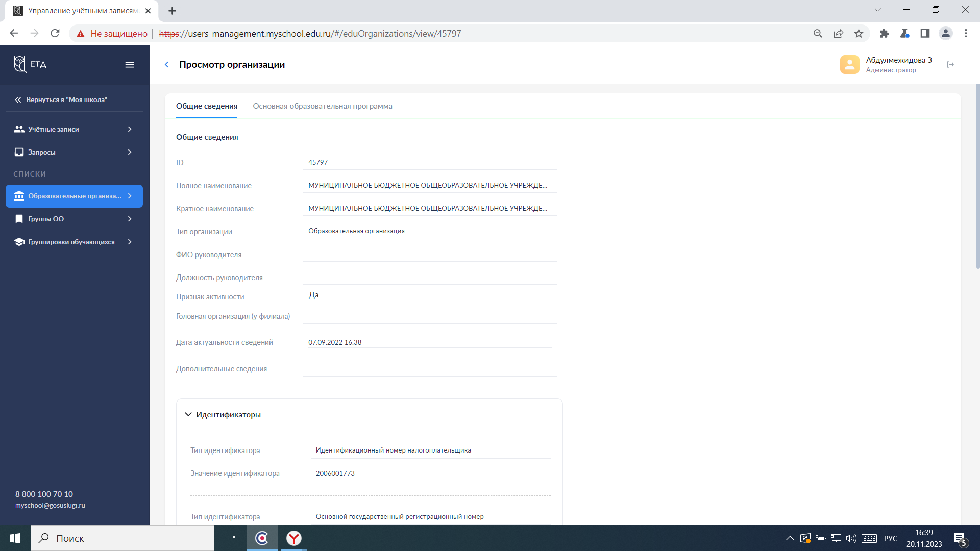Open the Chrome three-dot menu
The image size is (980, 551).
(966, 33)
